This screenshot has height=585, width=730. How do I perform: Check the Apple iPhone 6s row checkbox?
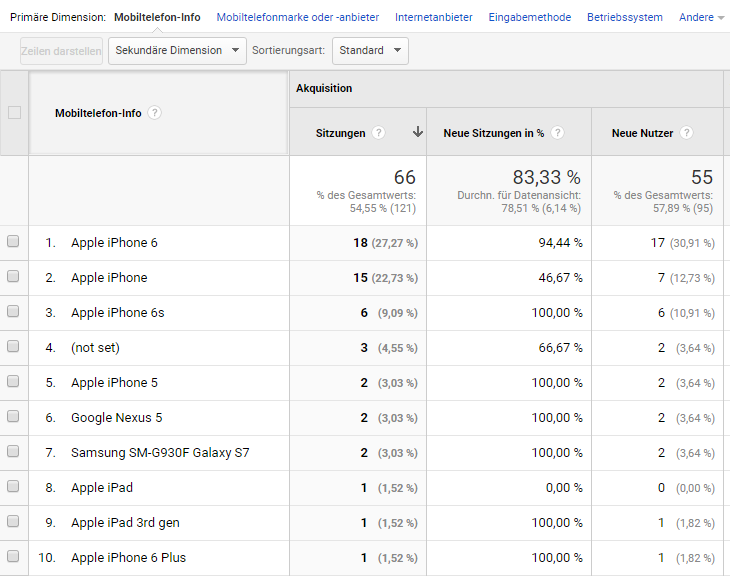point(13,311)
